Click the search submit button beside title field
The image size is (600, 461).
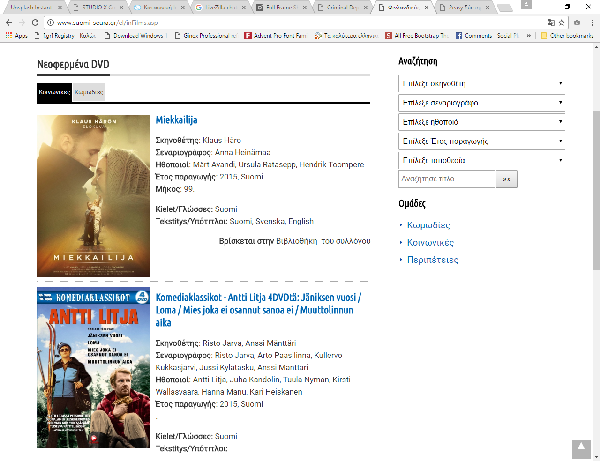[x=507, y=179]
